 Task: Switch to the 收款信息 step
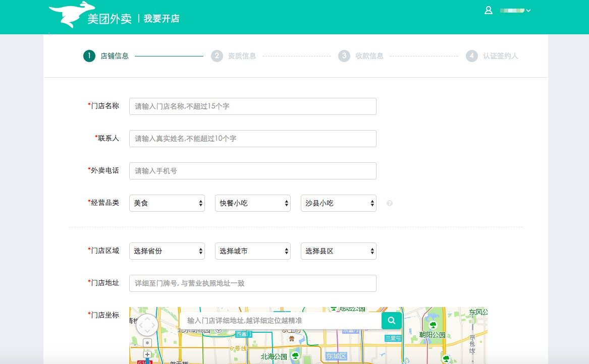[x=361, y=56]
